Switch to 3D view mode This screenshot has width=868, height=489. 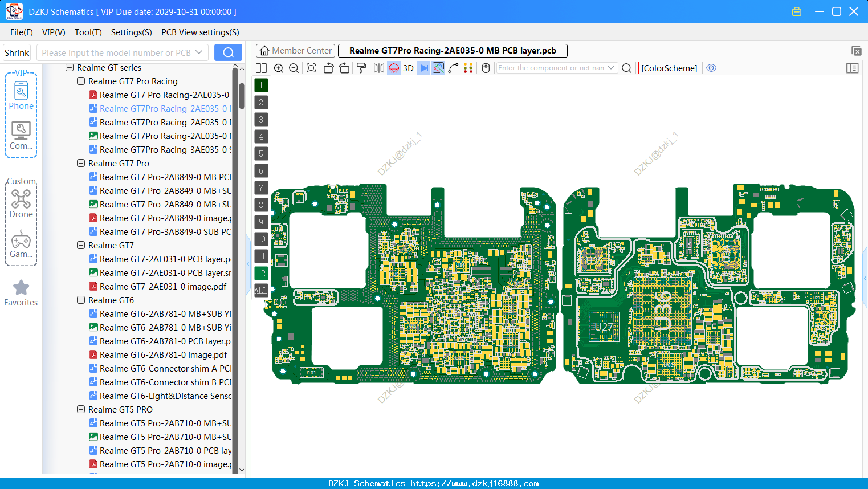pos(408,68)
